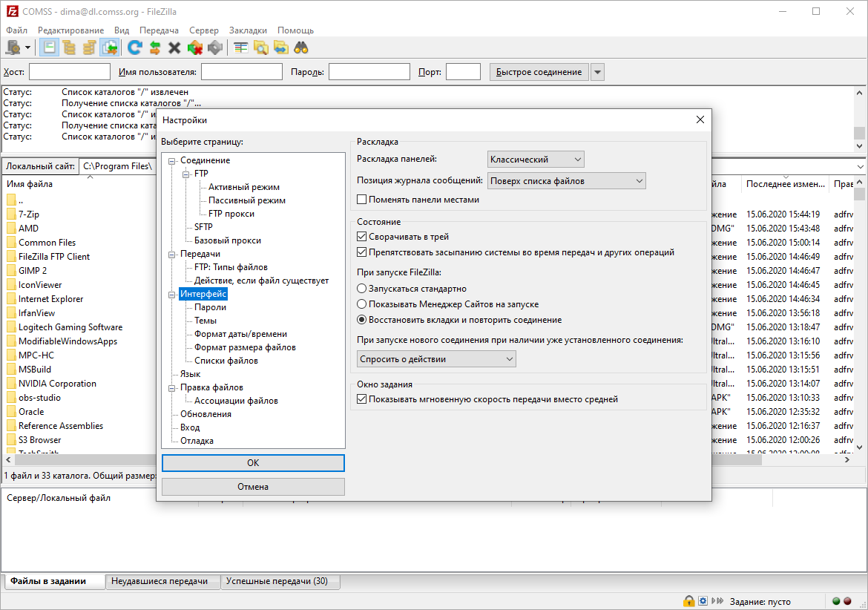Click the red activity LED indicator
The image size is (868, 610).
[x=847, y=601]
